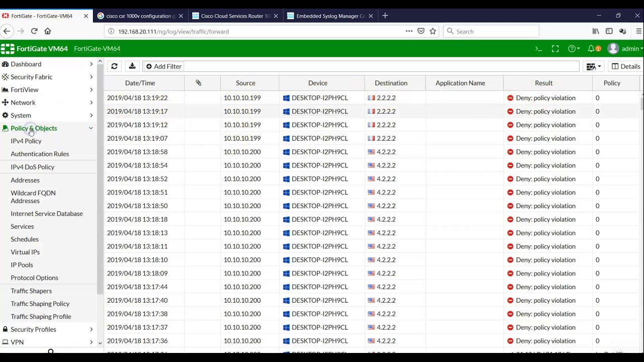Click the Security Profiles lock icon
This screenshot has height=362, width=644.
click(5, 329)
